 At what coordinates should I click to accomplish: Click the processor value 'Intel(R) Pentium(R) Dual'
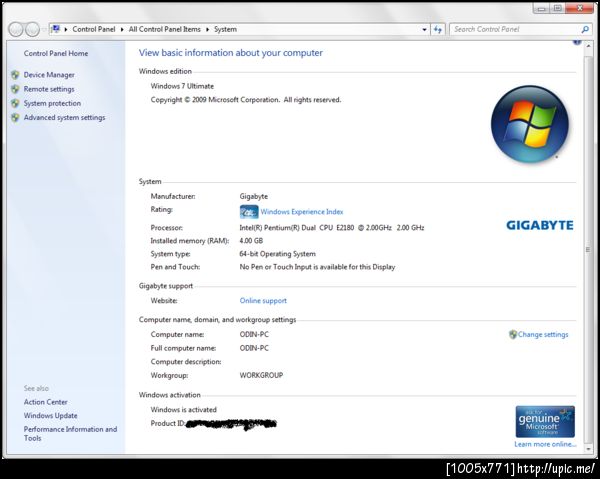(278, 228)
